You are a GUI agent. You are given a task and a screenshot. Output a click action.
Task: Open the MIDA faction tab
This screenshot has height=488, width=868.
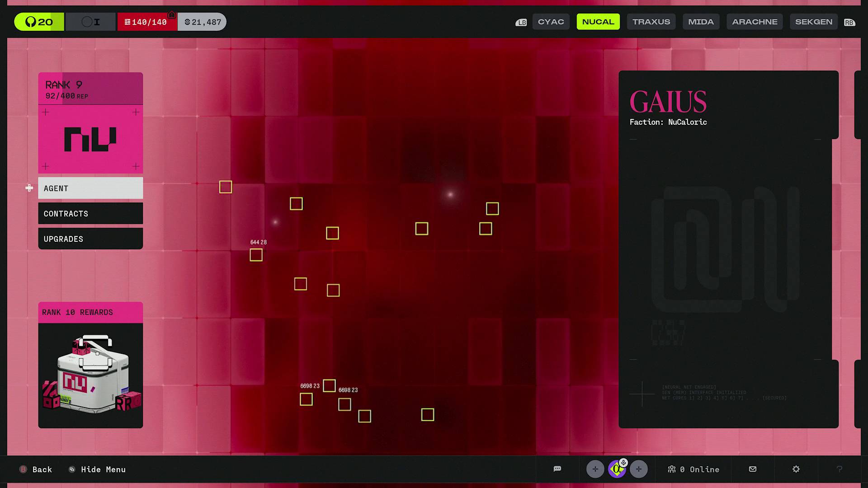click(x=701, y=22)
